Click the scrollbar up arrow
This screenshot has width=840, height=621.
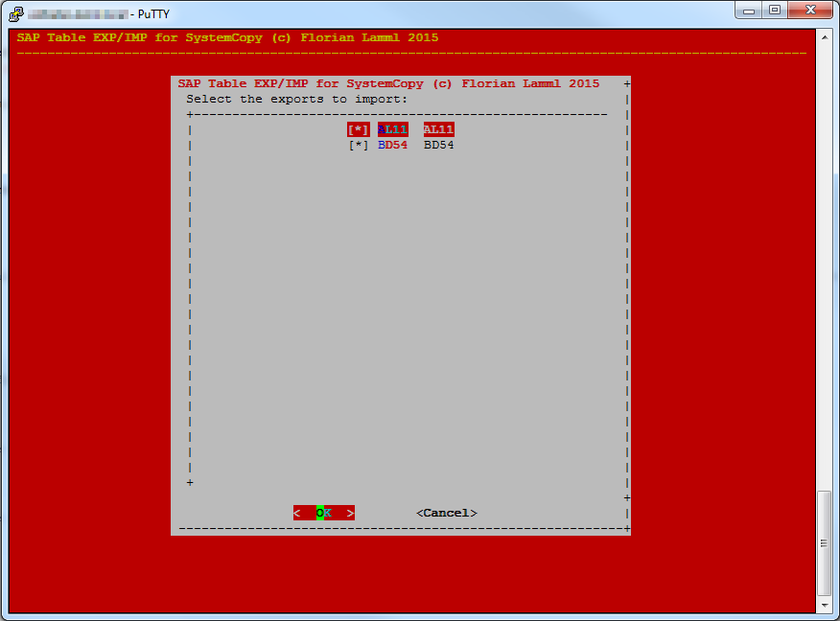click(825, 37)
